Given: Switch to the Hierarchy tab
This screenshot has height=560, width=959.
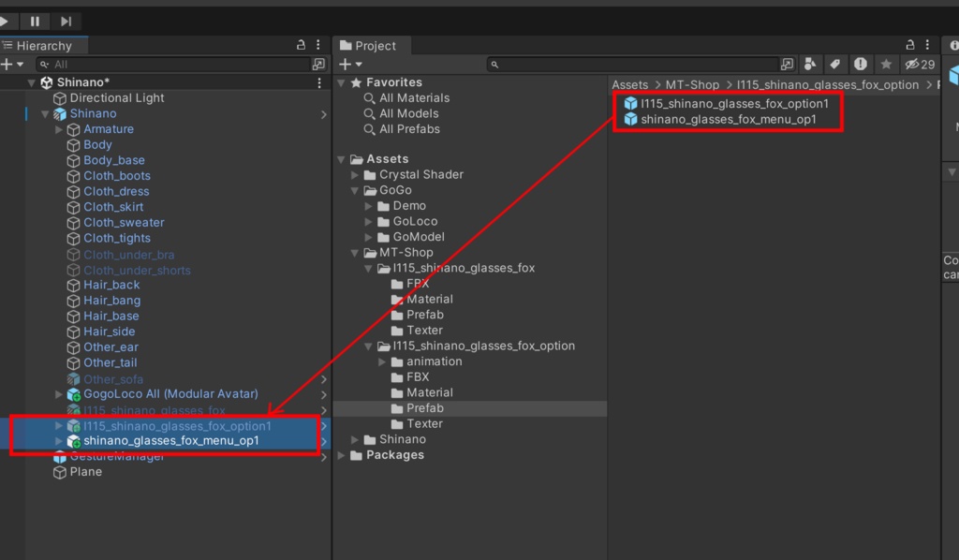Looking at the screenshot, I should [43, 46].
